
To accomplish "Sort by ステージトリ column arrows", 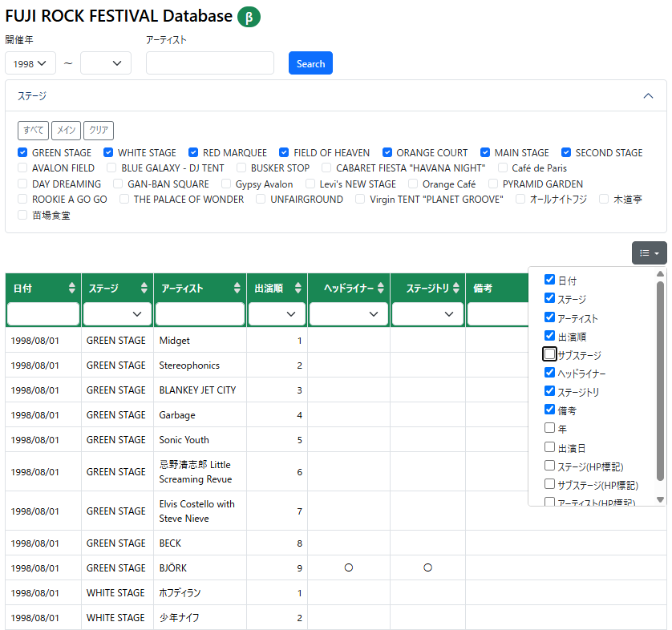I will point(456,289).
